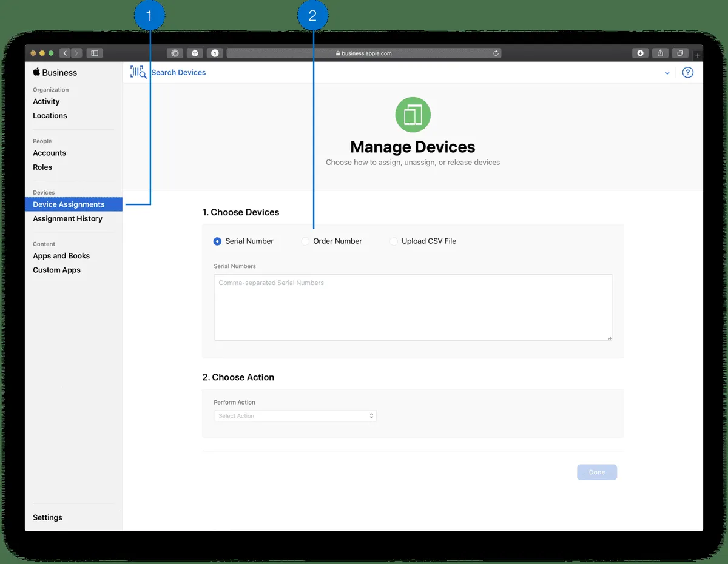
Task: Click the 'Serial Numbers' field label
Action: (x=235, y=266)
